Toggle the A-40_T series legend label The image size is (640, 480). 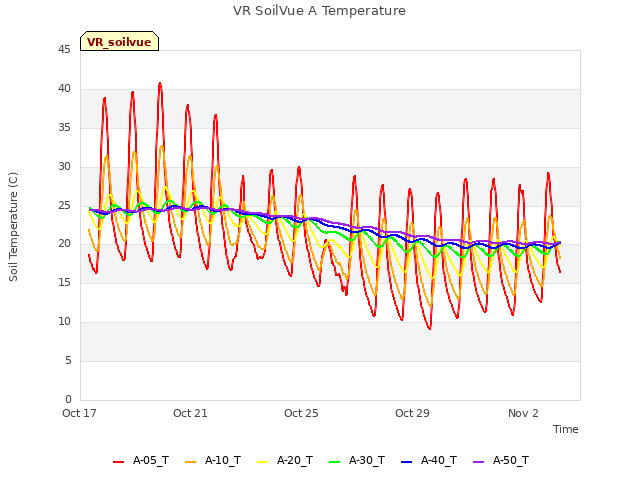(439, 461)
